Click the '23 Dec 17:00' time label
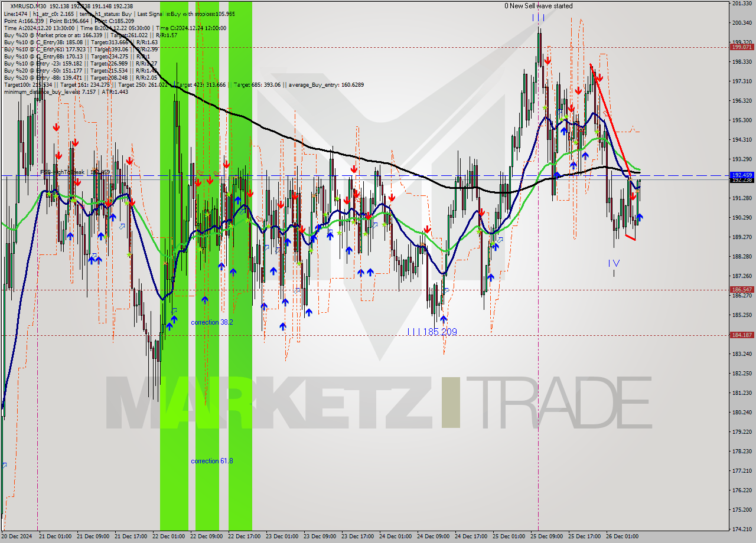Image resolution: width=756 pixels, height=543 pixels. (x=357, y=537)
